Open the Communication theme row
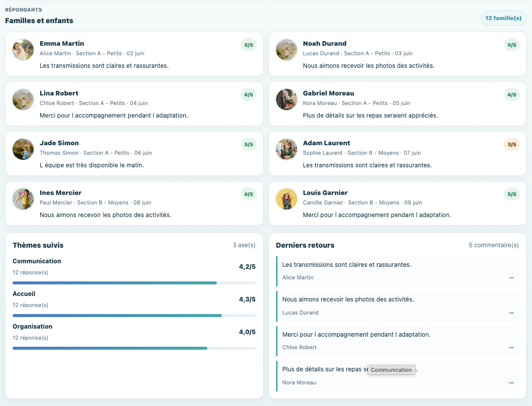This screenshot has height=406, width=532. point(134,272)
